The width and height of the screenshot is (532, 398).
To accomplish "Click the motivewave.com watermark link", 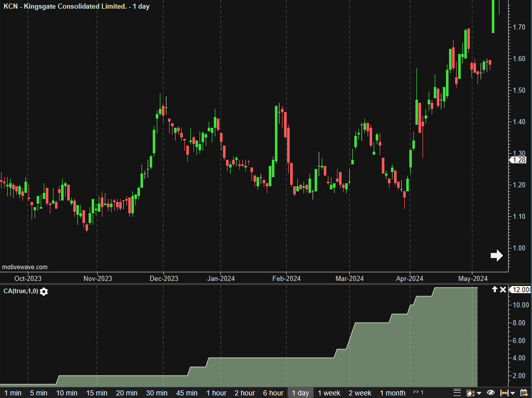I will tap(24, 267).
